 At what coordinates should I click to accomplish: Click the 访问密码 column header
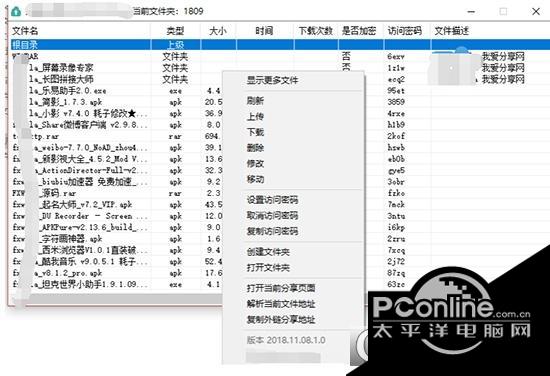(x=406, y=31)
